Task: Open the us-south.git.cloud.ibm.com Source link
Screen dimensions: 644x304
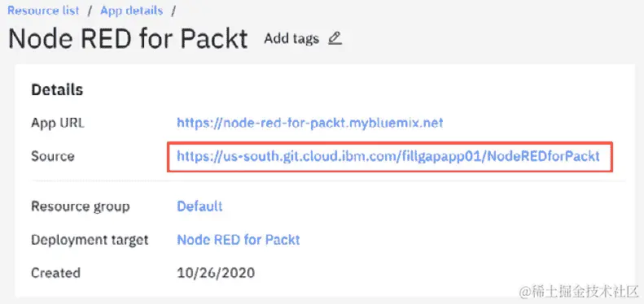Action: point(388,156)
